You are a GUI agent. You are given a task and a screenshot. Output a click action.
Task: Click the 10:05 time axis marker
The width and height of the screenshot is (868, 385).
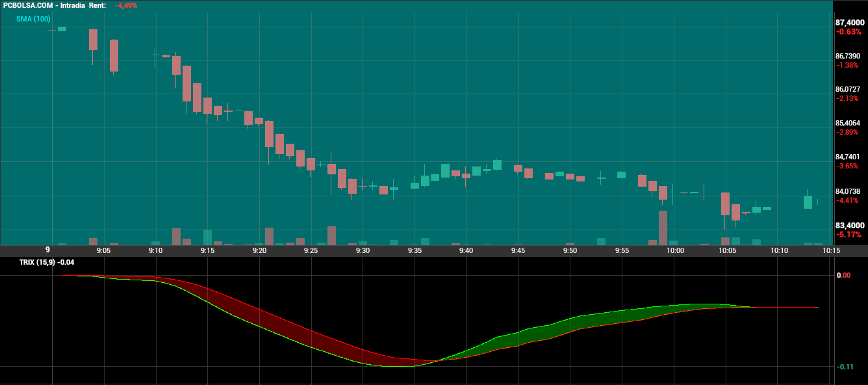728,250
